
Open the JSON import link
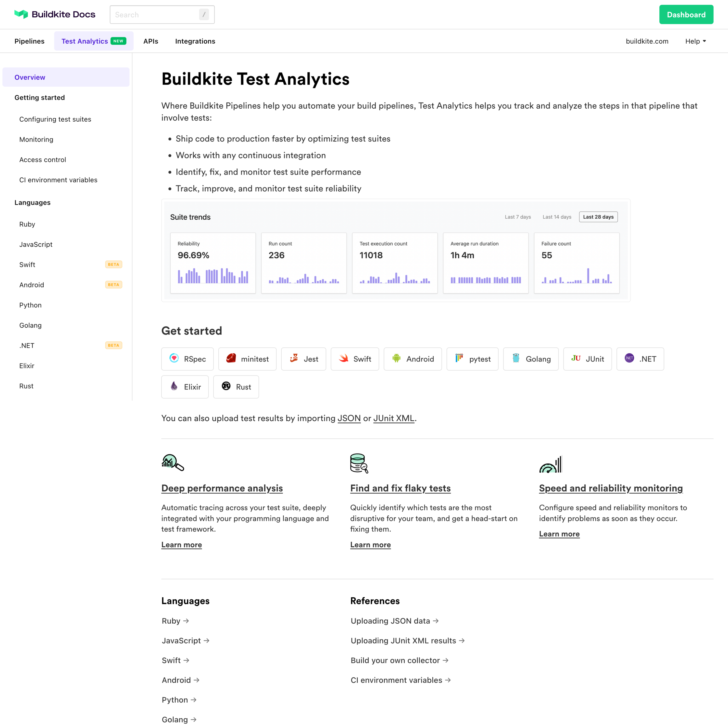349,418
